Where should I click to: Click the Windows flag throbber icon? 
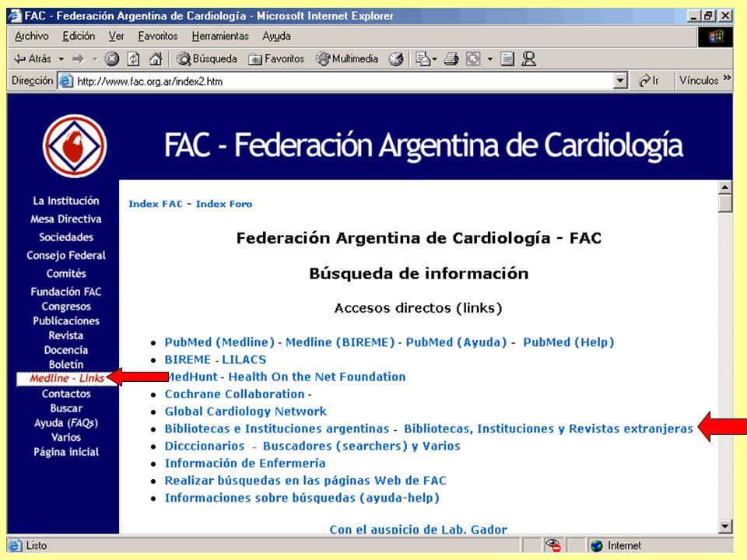coord(715,37)
